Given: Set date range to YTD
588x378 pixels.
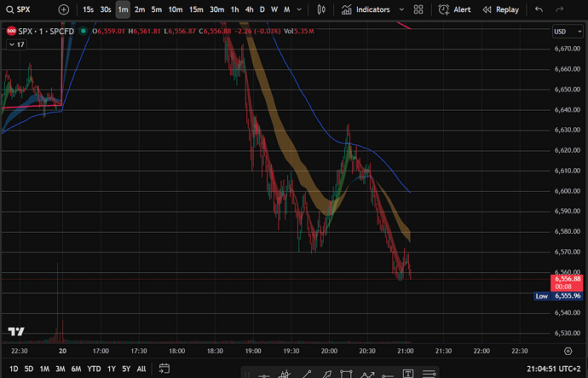Looking at the screenshot, I should tap(94, 369).
